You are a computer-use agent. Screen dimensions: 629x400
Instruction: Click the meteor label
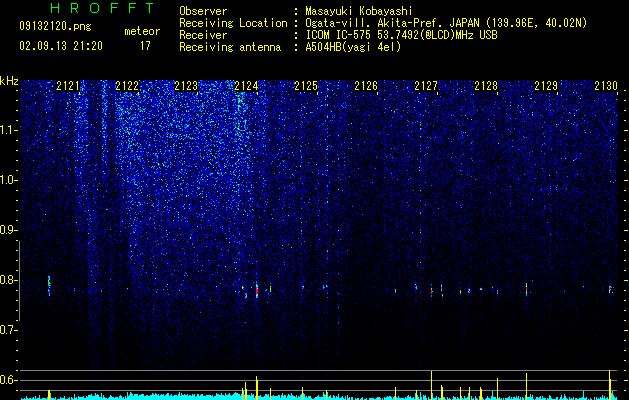pyautogui.click(x=142, y=31)
